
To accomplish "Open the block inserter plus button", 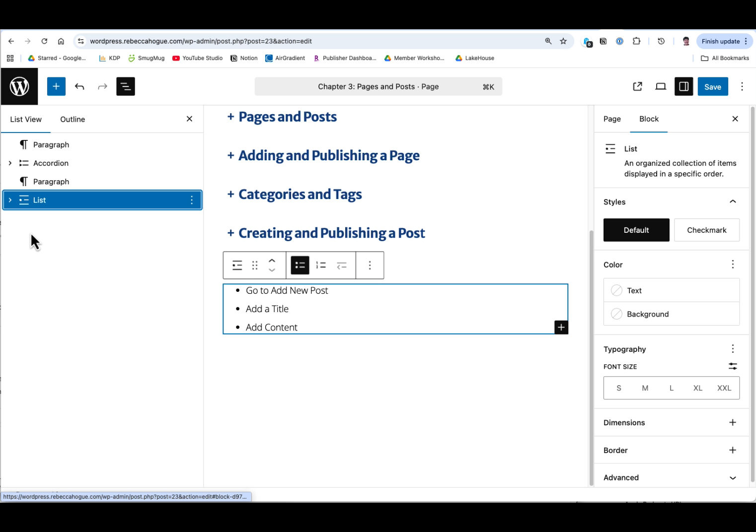I will tap(56, 86).
